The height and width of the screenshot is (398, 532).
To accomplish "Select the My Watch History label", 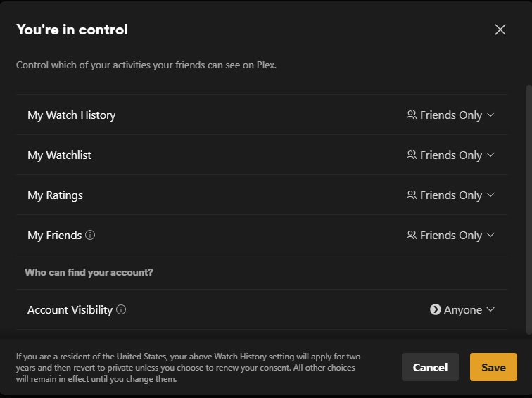I will click(x=71, y=115).
